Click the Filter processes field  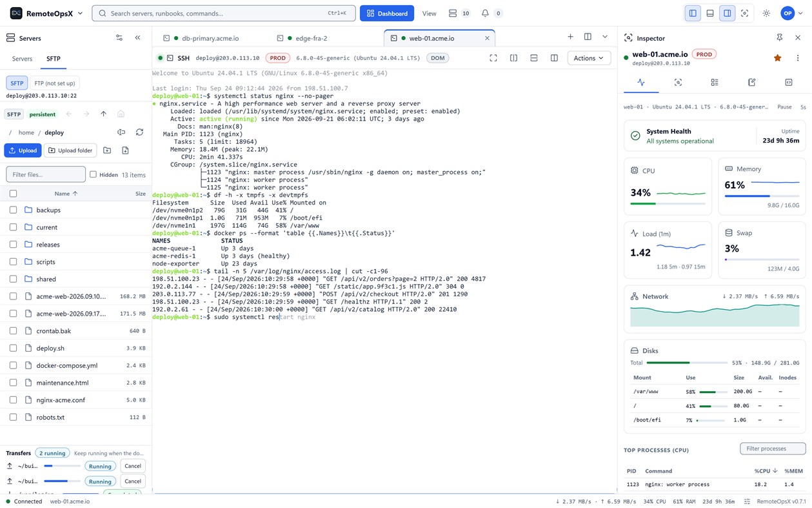coord(773,449)
